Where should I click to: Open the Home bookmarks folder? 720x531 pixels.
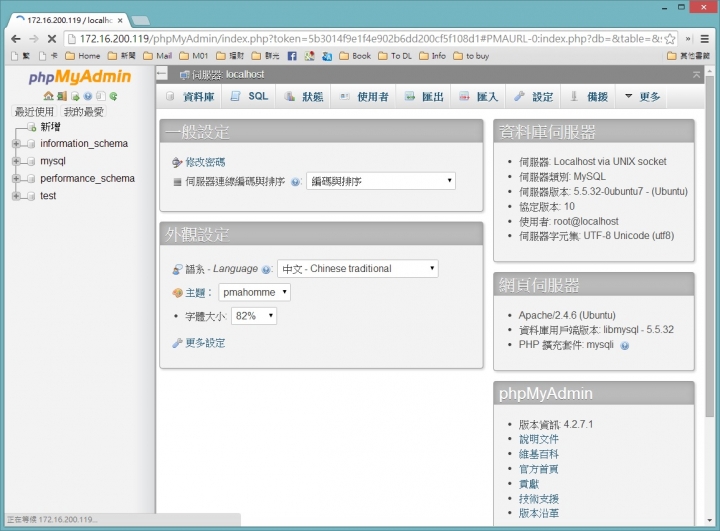[83, 56]
